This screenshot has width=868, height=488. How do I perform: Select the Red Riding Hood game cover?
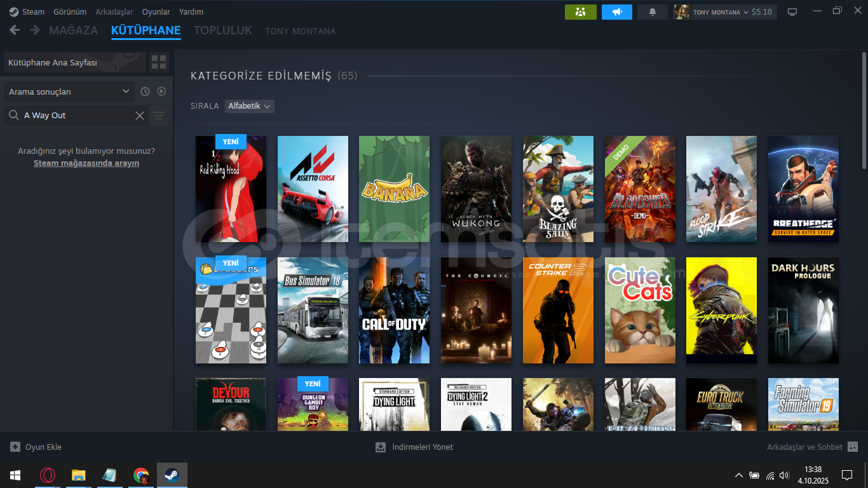231,189
